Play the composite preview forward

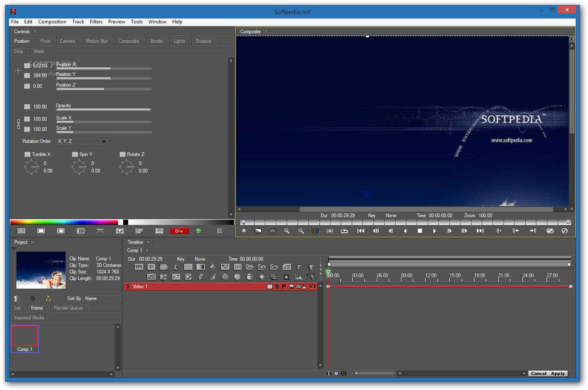coord(434,231)
